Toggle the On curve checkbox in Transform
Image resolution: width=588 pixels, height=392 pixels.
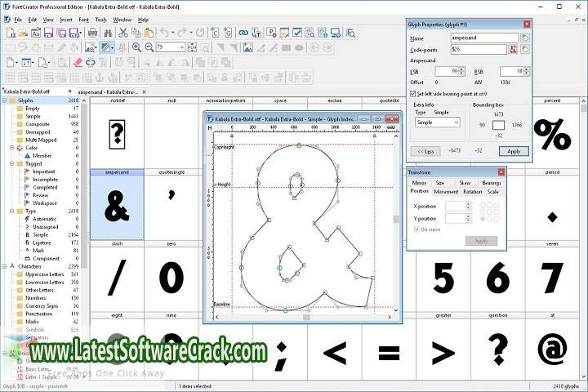(416, 229)
